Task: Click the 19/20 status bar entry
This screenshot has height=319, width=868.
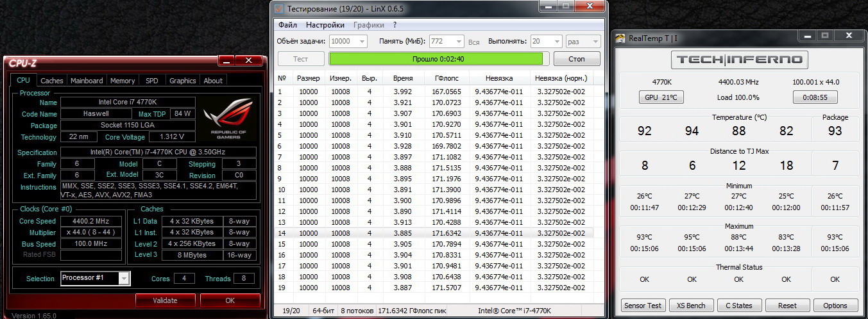Action: (291, 311)
